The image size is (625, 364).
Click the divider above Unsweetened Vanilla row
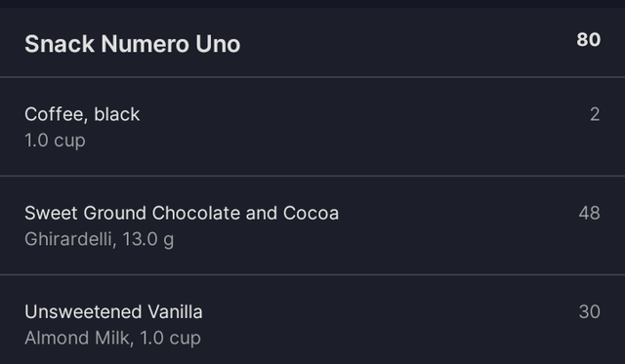coord(312,274)
